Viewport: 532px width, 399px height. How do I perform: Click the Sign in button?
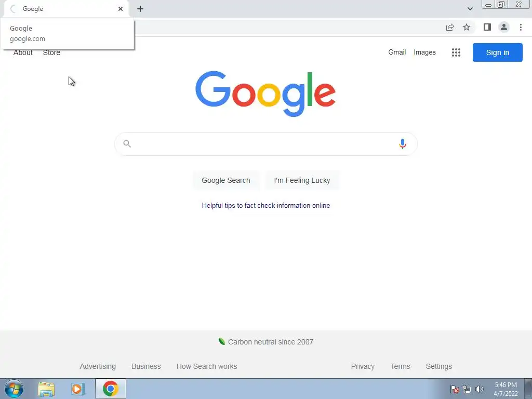pyautogui.click(x=497, y=52)
